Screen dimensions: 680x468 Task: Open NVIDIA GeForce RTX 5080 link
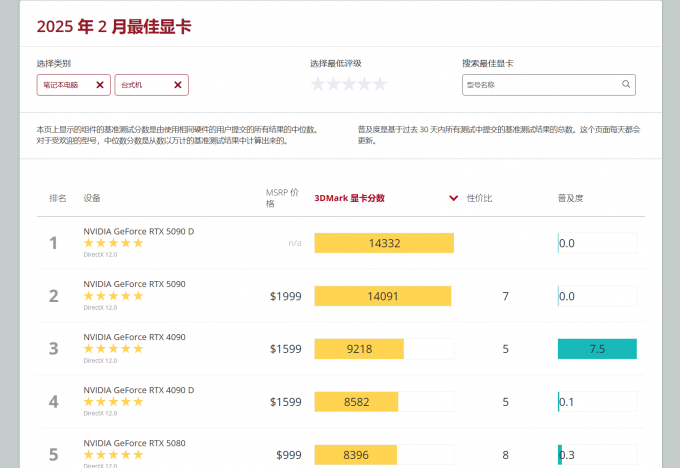point(134,443)
